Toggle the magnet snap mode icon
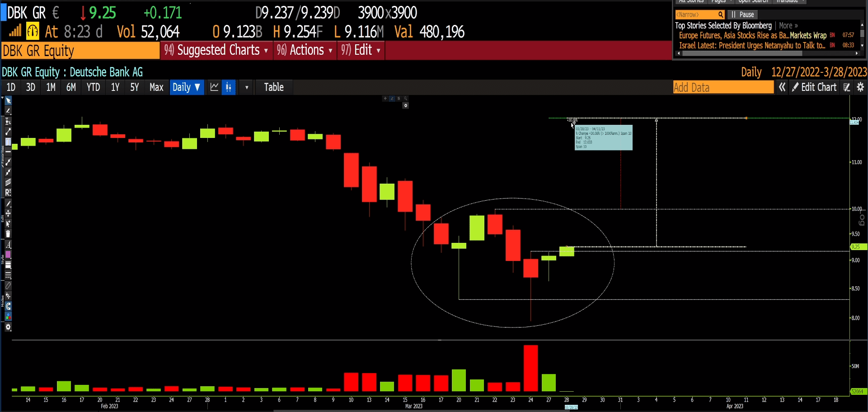This screenshot has width=868, height=412. 8,306
